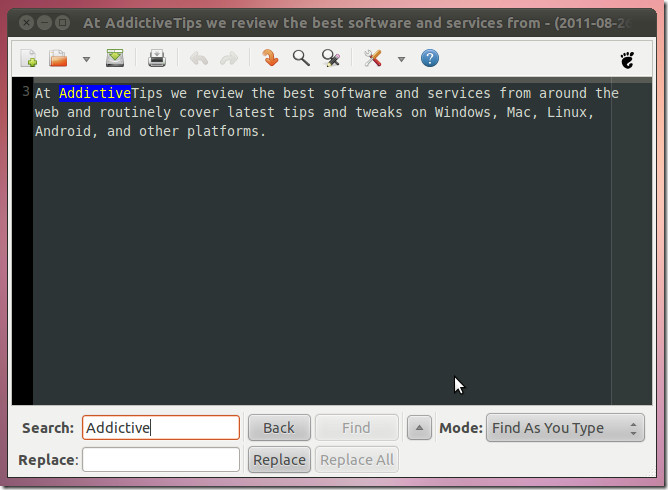The image size is (668, 490).
Task: Click the Print document icon
Action: [157, 58]
